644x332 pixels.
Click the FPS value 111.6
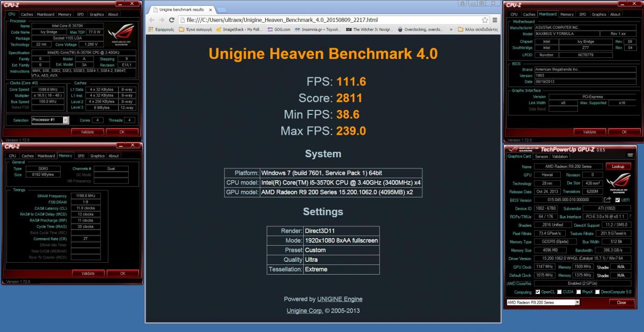[x=351, y=82]
